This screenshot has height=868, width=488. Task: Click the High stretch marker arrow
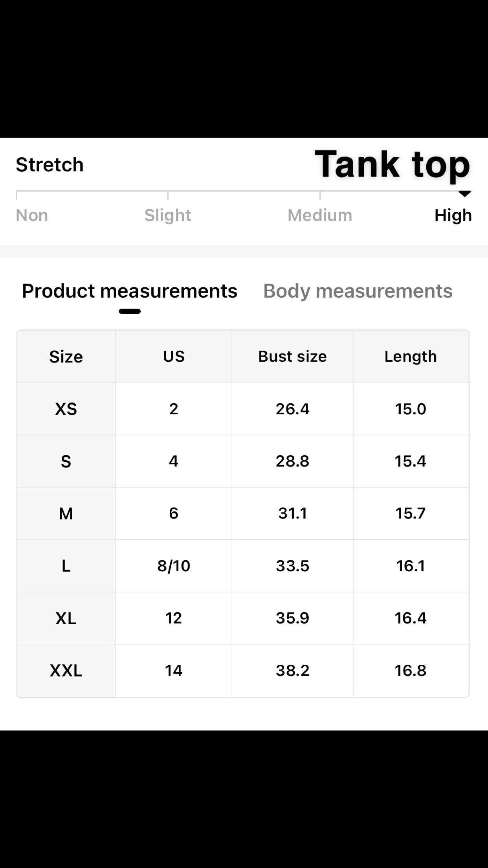coord(464,194)
